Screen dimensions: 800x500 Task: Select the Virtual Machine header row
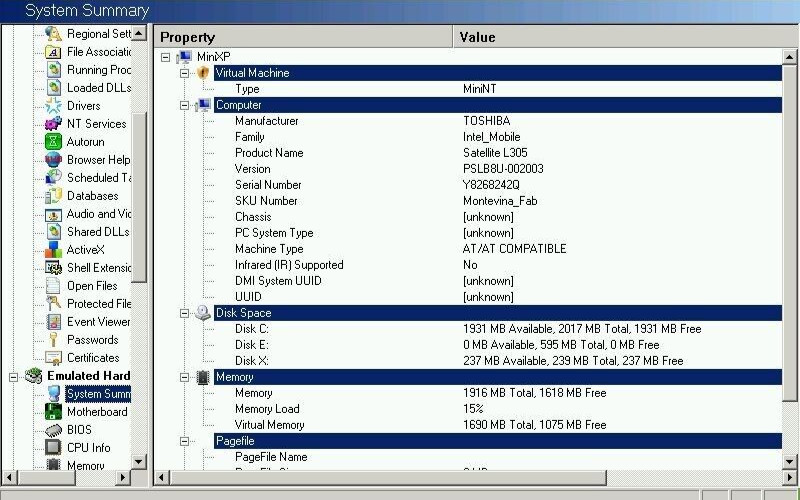[497, 73]
